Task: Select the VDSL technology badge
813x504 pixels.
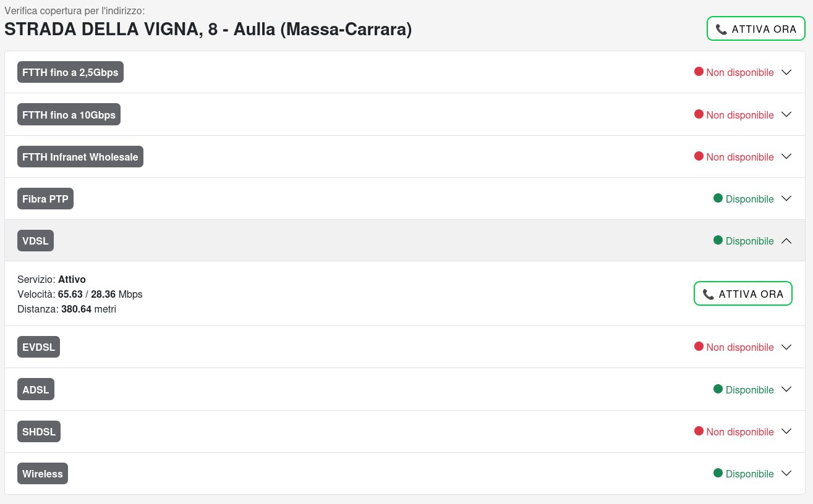Action: tap(35, 241)
